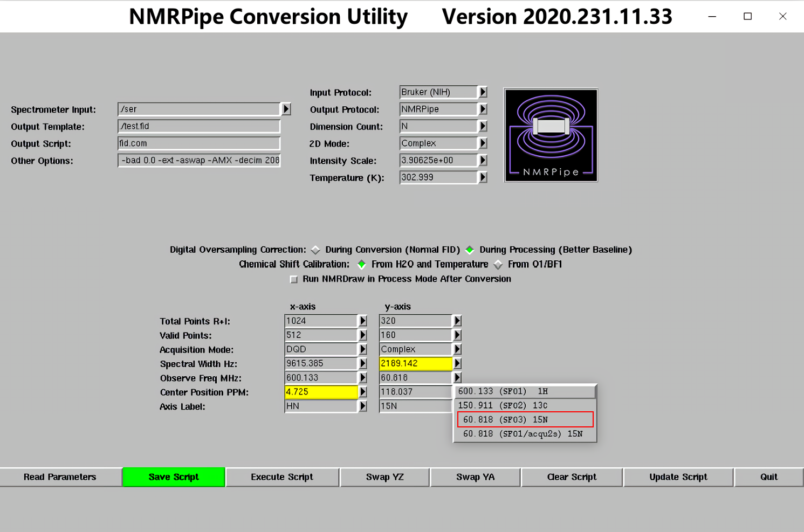
Task: Click the NMRPipe logo image
Action: click(551, 135)
